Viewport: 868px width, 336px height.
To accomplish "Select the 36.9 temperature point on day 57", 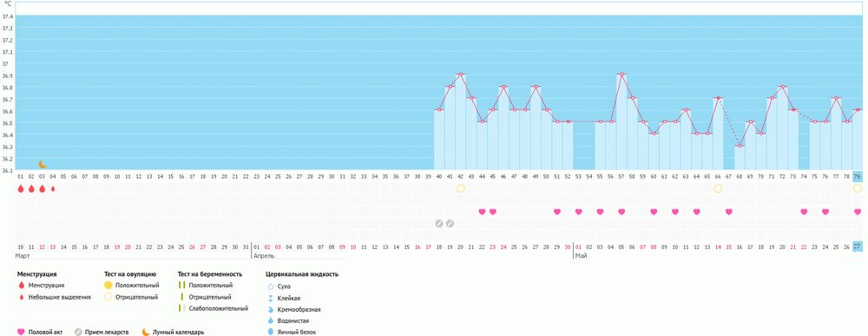I will (621, 74).
